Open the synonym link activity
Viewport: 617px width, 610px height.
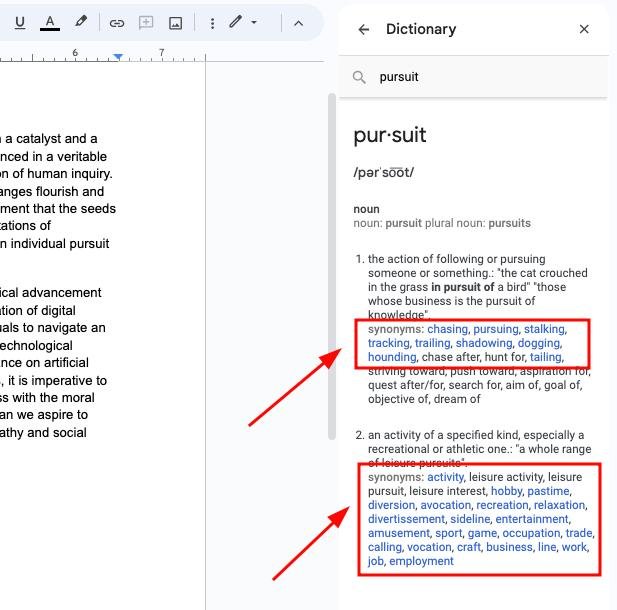pos(445,477)
